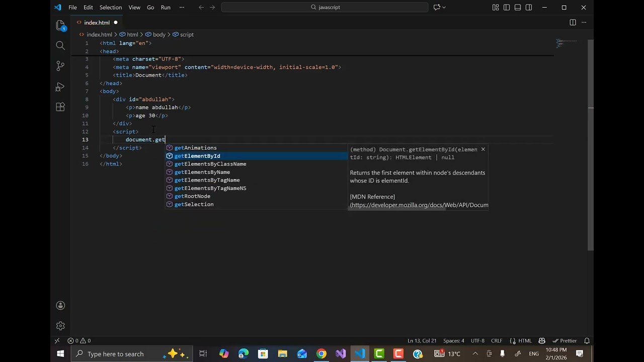The width and height of the screenshot is (644, 362).
Task: Close the suggestion documentation popup
Action: (483, 149)
